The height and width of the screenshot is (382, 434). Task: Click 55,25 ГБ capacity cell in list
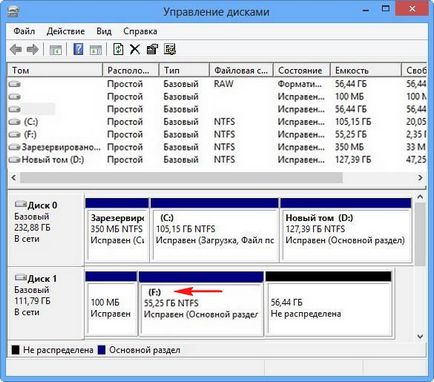pos(351,135)
